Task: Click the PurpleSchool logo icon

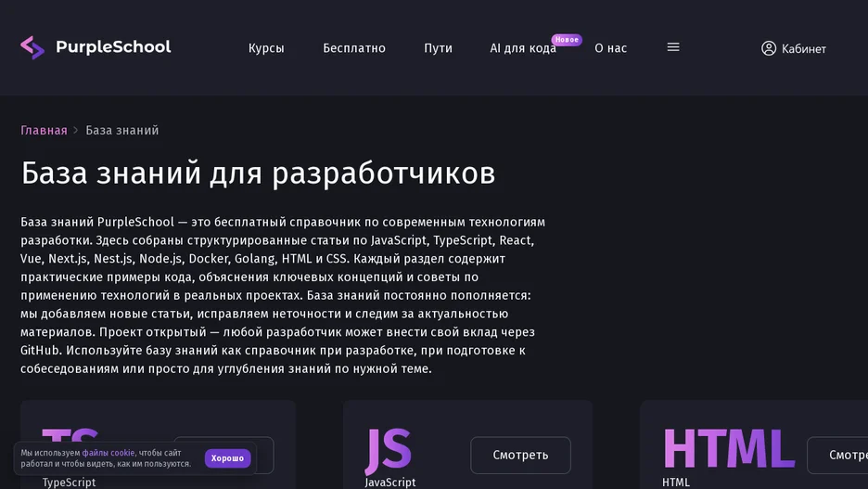Action: [x=32, y=47]
